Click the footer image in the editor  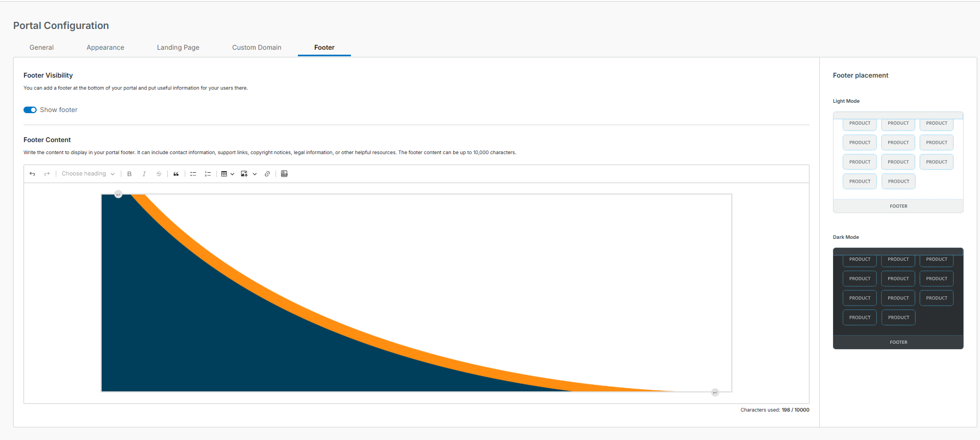pyautogui.click(x=416, y=293)
